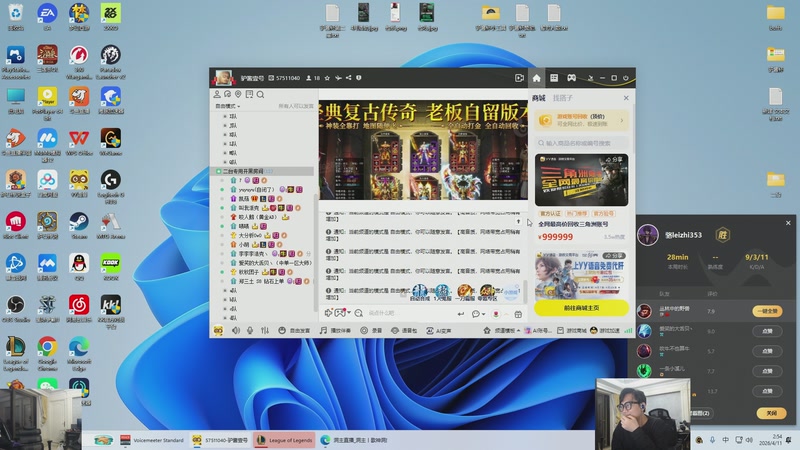The width and height of the screenshot is (800, 450).
Task: Click the 一键全赞 like-all button
Action: (767, 311)
